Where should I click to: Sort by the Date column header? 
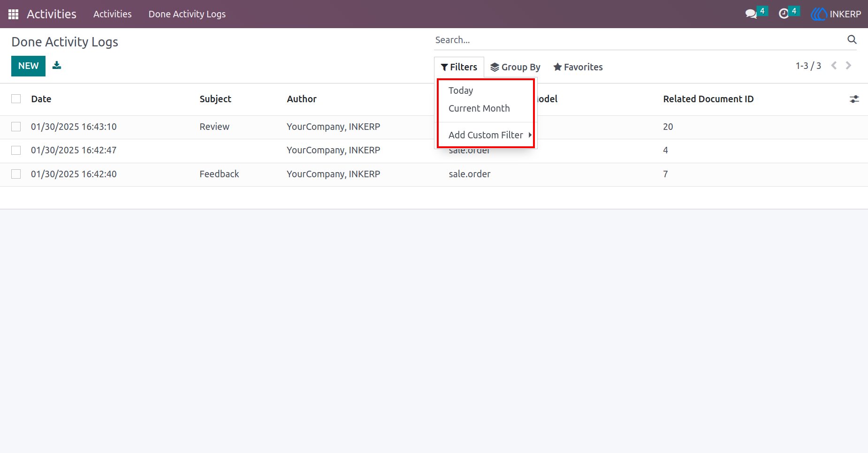(x=41, y=99)
